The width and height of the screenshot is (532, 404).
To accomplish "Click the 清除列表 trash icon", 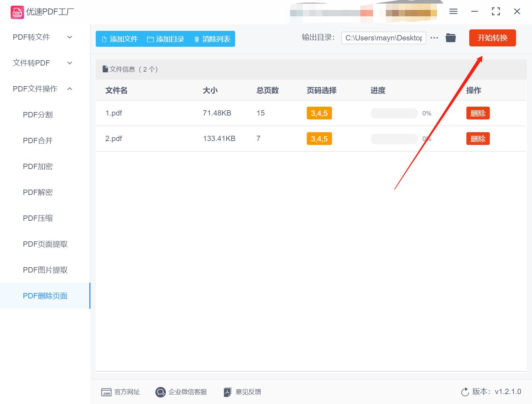I will (x=197, y=39).
